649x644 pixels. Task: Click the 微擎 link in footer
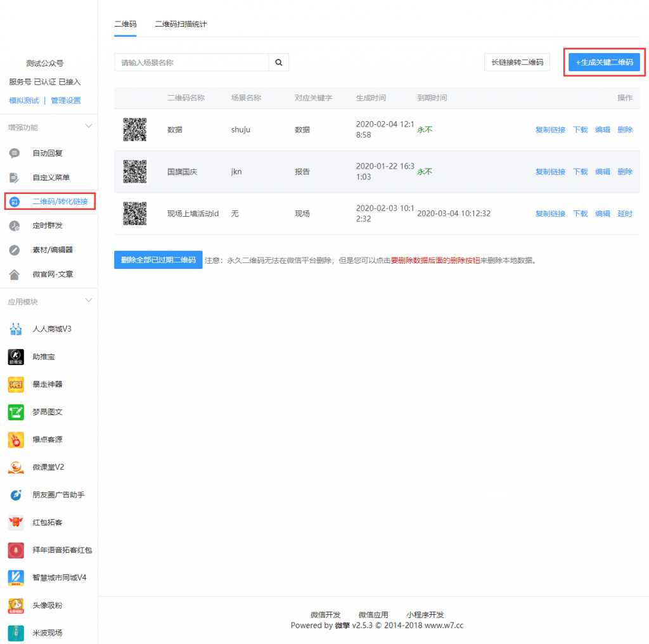pyautogui.click(x=342, y=626)
